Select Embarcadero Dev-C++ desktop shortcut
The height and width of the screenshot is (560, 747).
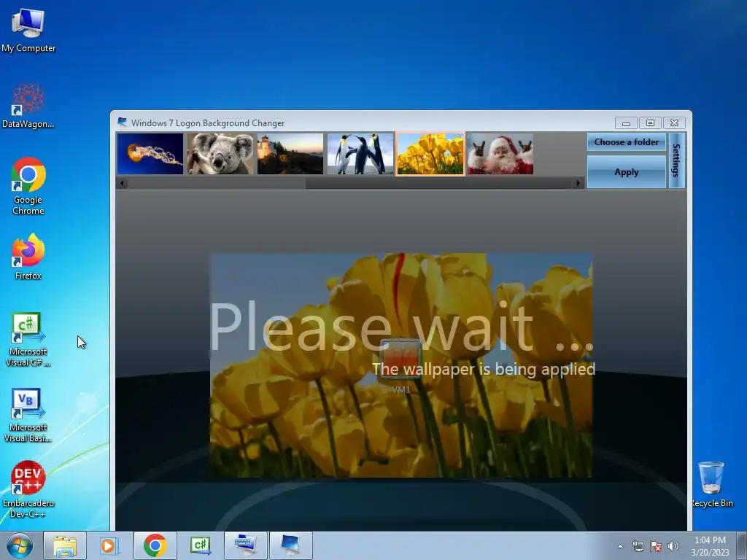[28, 489]
